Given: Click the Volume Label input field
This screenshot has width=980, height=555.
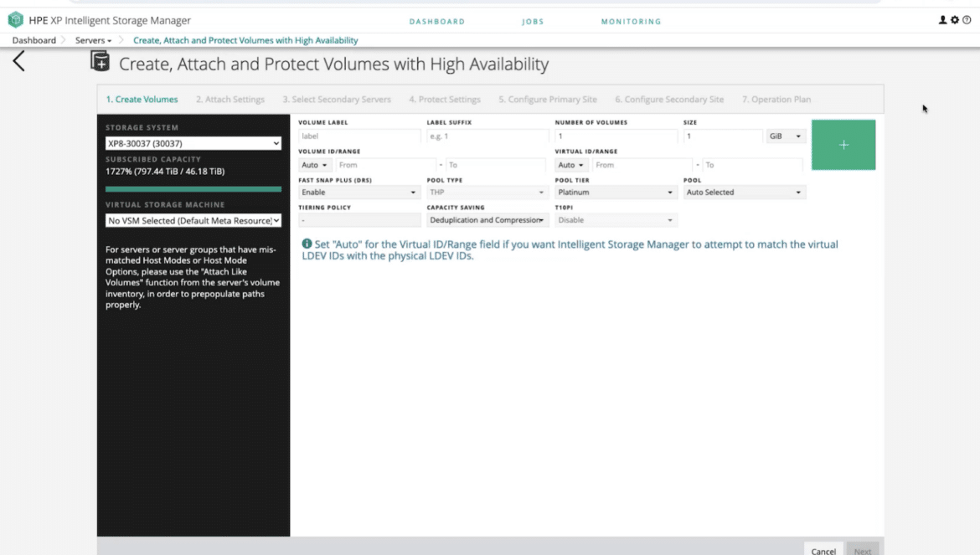Looking at the screenshot, I should coord(359,136).
